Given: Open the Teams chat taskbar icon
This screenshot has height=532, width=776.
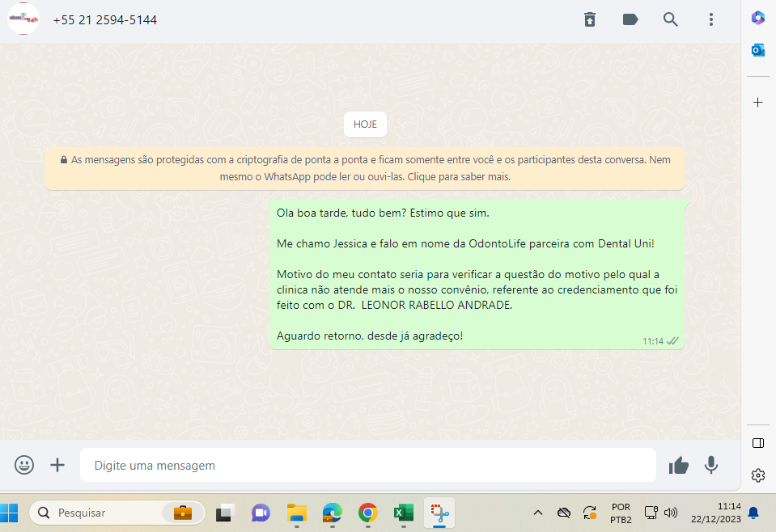Looking at the screenshot, I should [x=261, y=513].
